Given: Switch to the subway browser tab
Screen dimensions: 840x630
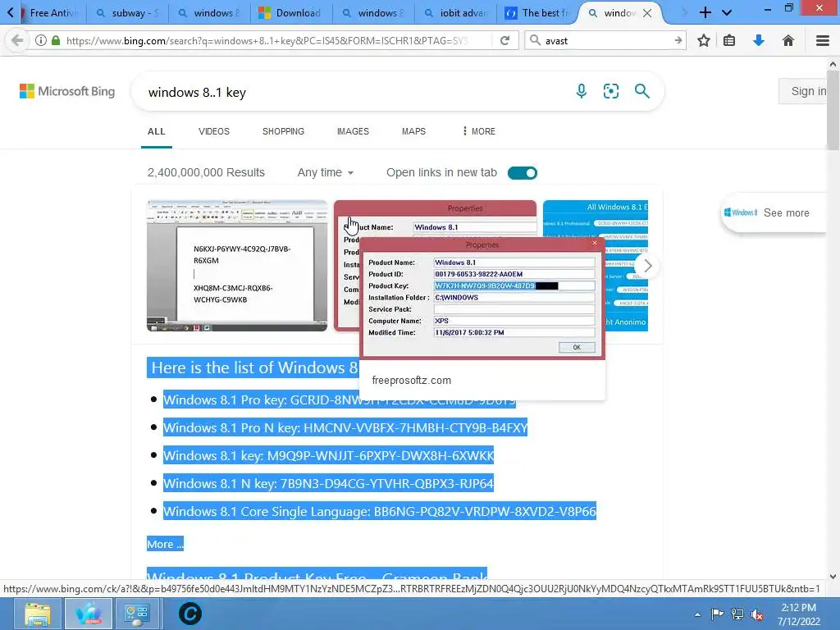Looking at the screenshot, I should point(129,13).
